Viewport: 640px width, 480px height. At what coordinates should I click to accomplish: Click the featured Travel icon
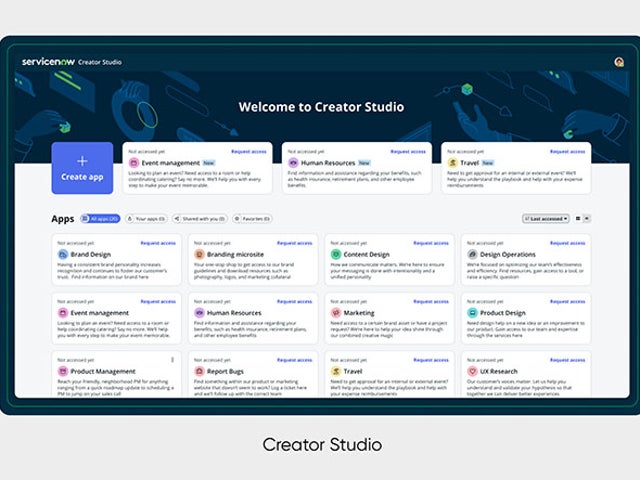click(452, 163)
